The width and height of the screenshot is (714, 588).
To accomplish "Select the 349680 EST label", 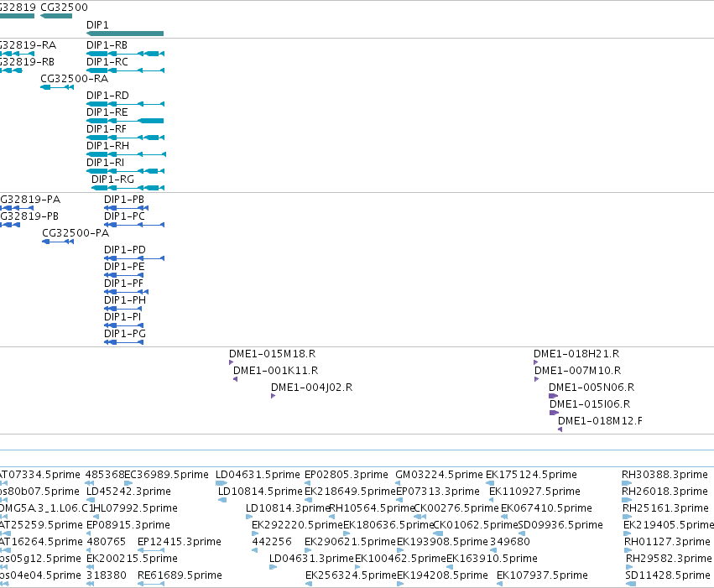I will click(510, 543).
